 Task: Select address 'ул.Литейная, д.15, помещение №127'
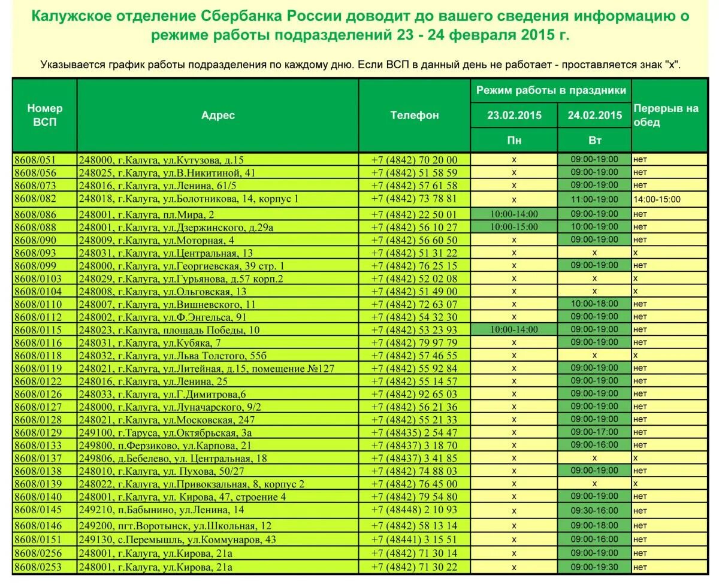click(248, 368)
